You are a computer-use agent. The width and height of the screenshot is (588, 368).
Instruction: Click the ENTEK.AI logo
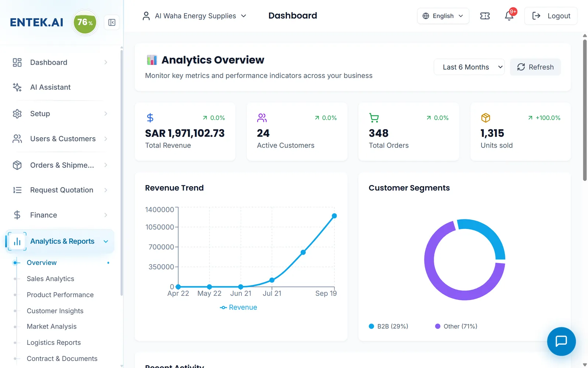pyautogui.click(x=36, y=22)
